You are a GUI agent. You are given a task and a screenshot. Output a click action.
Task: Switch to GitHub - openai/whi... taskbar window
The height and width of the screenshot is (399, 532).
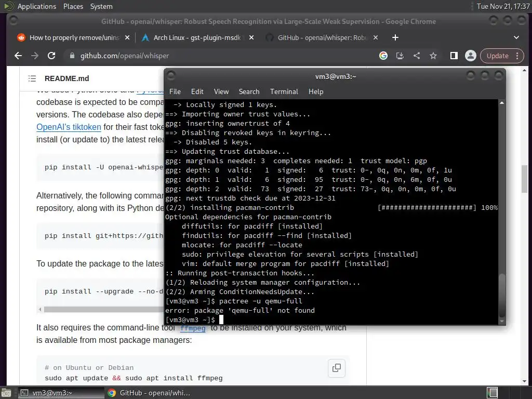tap(149, 393)
